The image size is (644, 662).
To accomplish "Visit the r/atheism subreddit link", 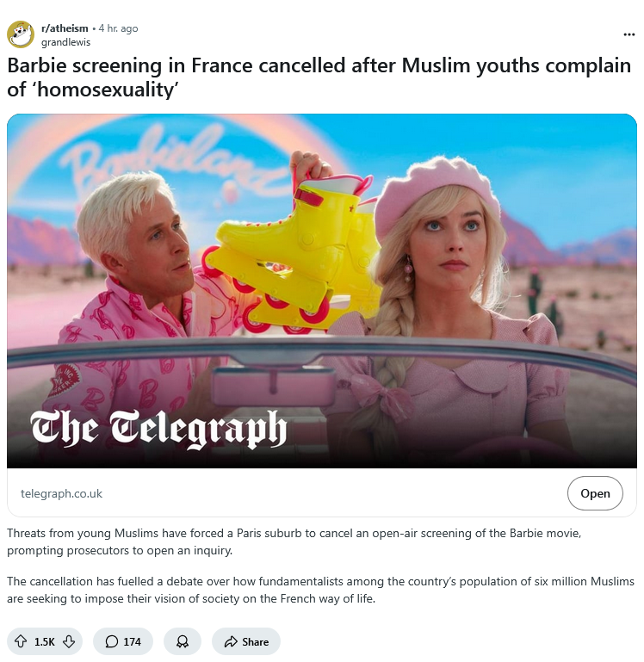I will click(x=65, y=28).
